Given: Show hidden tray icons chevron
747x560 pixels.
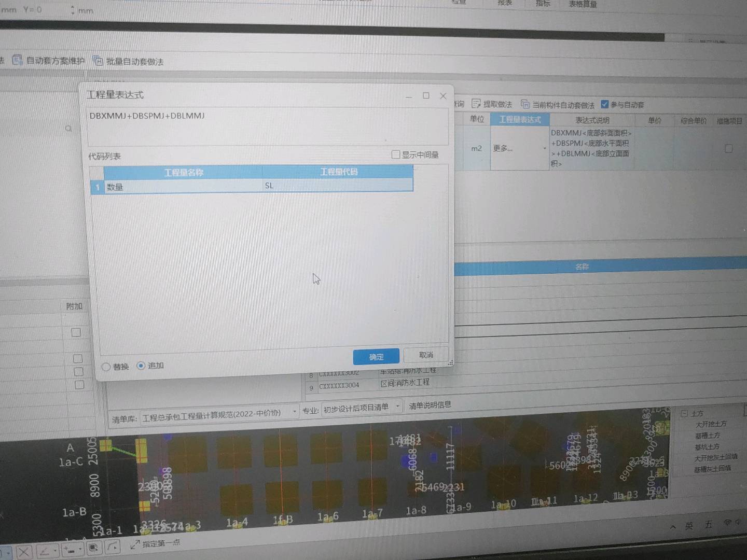Looking at the screenshot, I should 673,527.
